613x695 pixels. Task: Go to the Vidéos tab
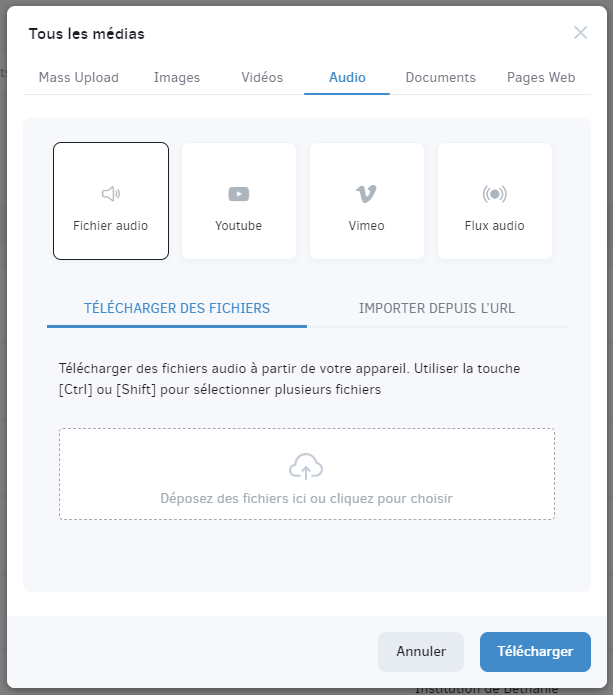tap(262, 78)
